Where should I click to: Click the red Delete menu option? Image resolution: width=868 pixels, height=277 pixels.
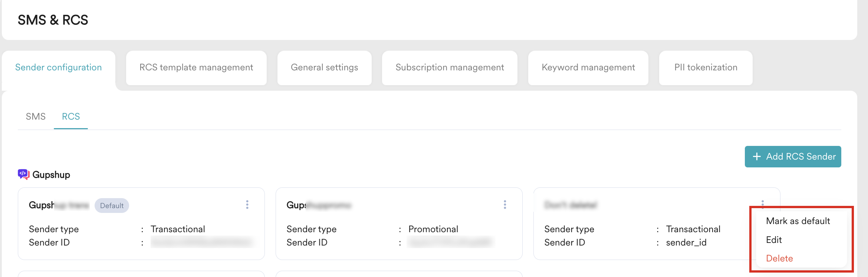pyautogui.click(x=779, y=258)
